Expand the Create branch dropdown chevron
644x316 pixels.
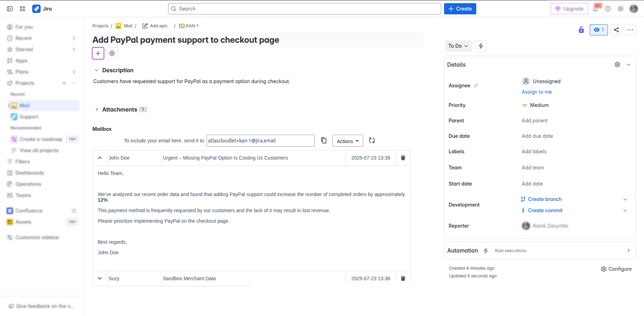625,199
